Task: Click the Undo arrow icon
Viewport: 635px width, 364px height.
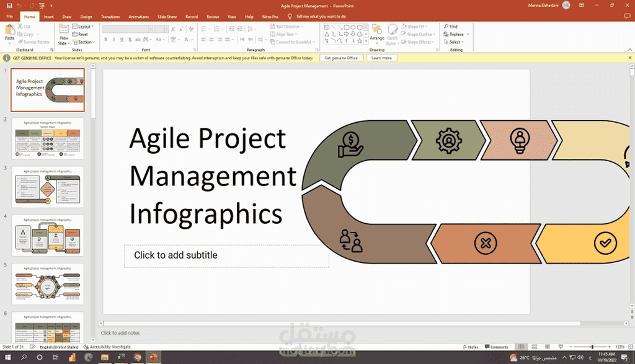Action: pyautogui.click(x=19, y=6)
